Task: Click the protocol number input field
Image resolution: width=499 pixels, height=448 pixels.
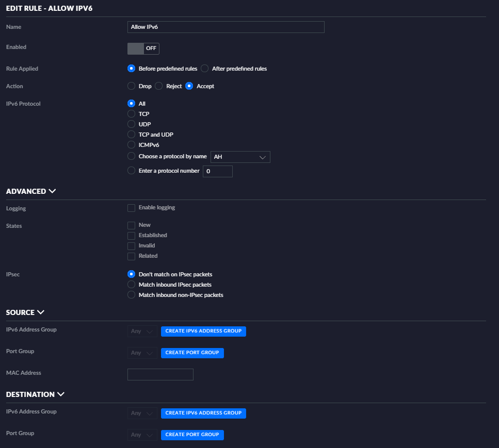Action: tap(217, 171)
